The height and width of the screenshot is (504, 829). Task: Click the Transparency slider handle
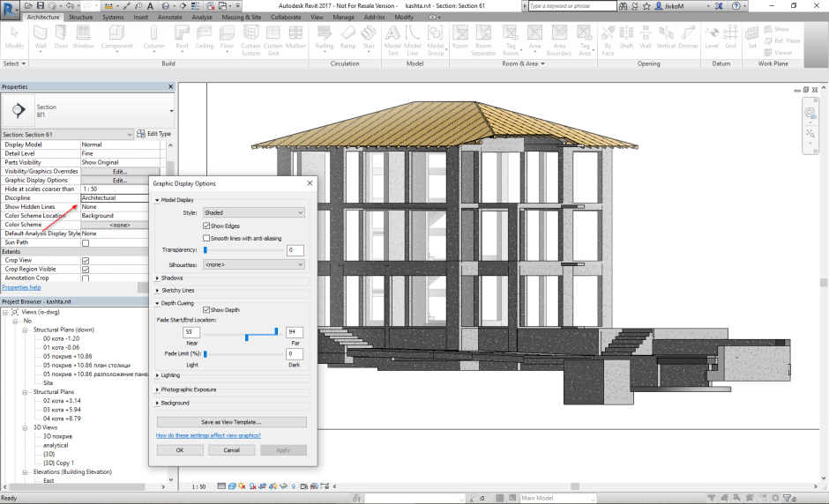click(205, 250)
